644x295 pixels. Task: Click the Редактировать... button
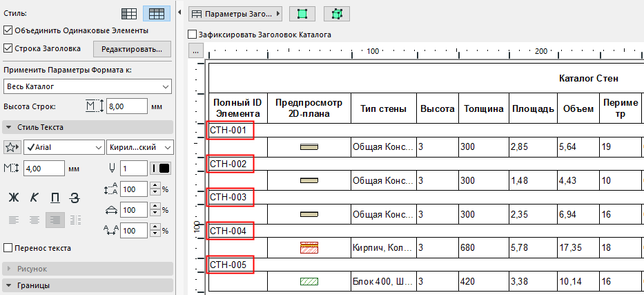132,49
